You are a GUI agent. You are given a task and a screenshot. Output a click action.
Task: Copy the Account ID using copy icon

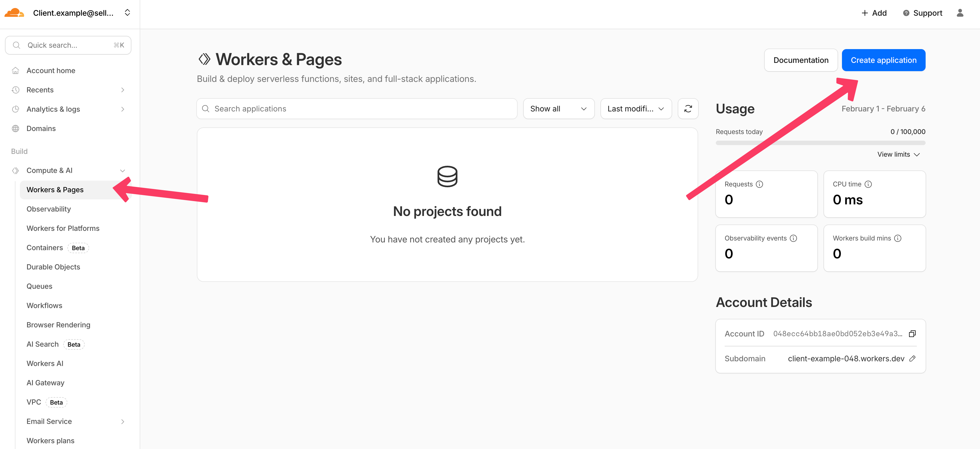point(912,334)
